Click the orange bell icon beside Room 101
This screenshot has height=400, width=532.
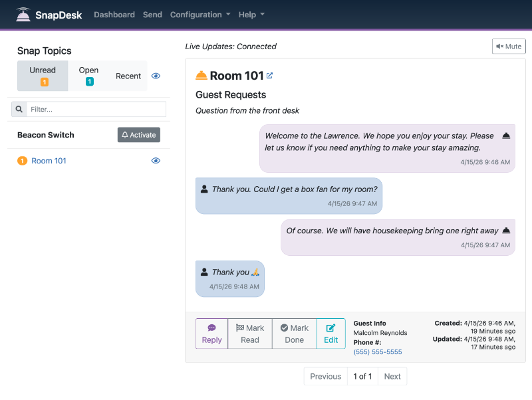point(201,76)
